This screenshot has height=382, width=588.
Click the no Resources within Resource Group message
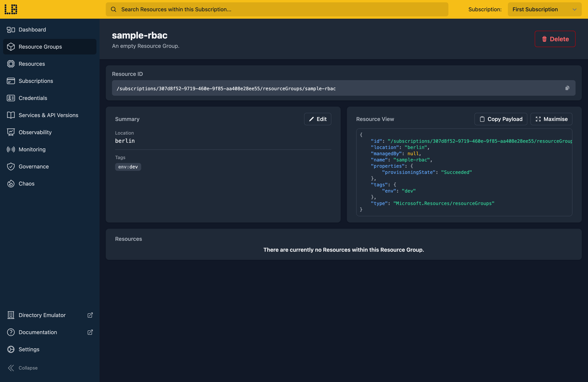343,250
